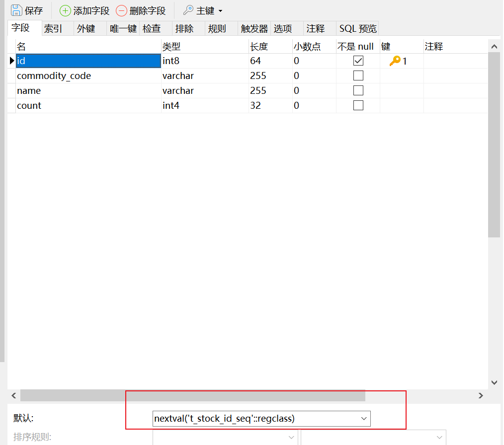Image resolution: width=504 pixels, height=445 pixels.
Task: Click the vertical scrollbar down arrow
Action: [495, 382]
